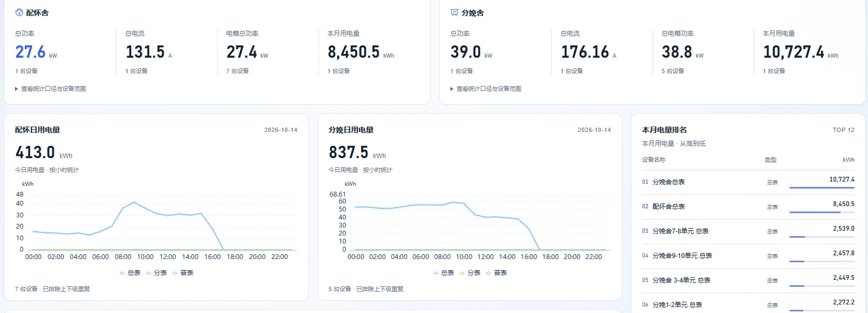Click the 27.4 kW 电箱总功率 value
The image size is (868, 313).
tap(247, 52)
